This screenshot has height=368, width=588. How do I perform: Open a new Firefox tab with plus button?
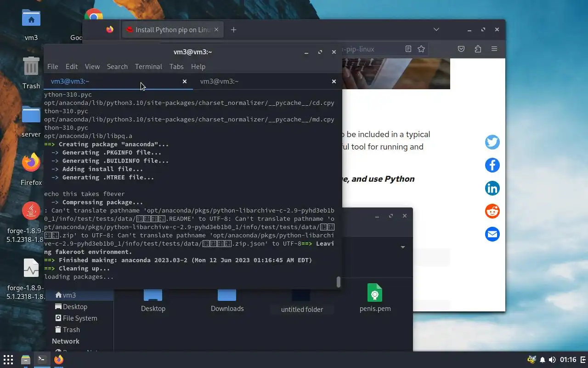tap(233, 29)
